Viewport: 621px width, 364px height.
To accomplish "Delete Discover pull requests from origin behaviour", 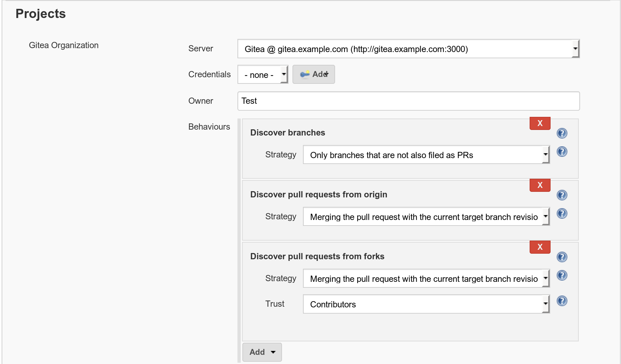I will (540, 185).
